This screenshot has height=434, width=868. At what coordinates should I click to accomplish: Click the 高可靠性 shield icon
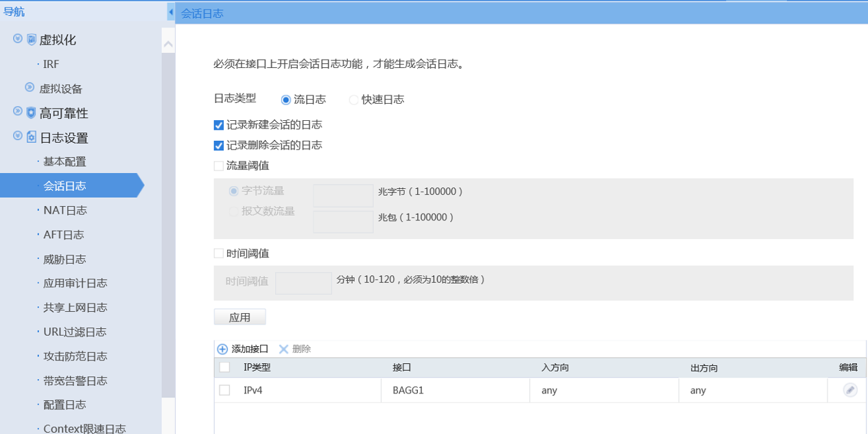click(x=32, y=113)
